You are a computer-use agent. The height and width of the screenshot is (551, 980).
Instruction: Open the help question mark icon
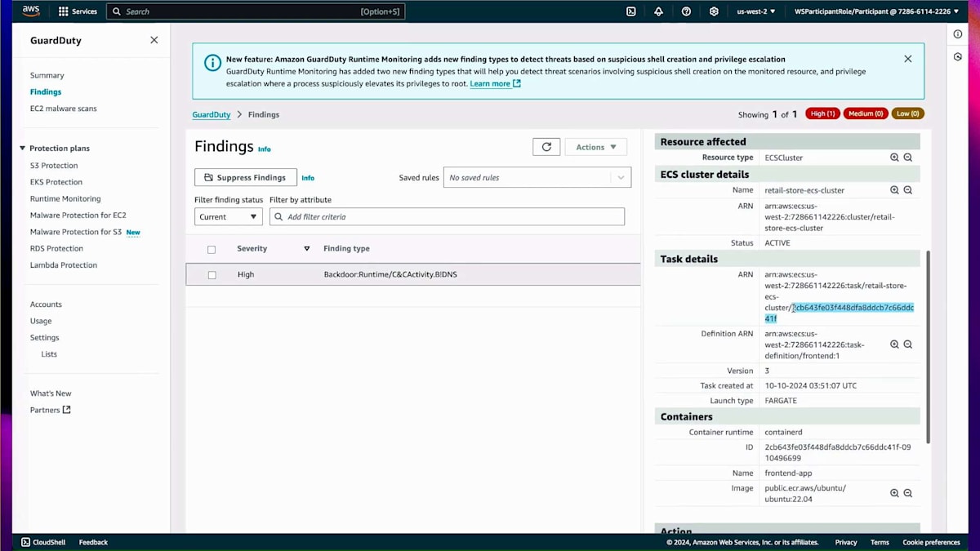(x=686, y=11)
